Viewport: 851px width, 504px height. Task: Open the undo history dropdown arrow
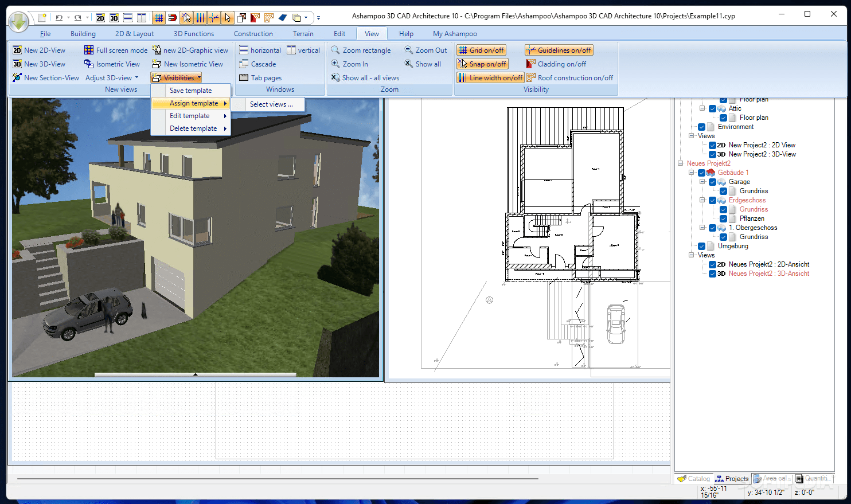[x=68, y=18]
